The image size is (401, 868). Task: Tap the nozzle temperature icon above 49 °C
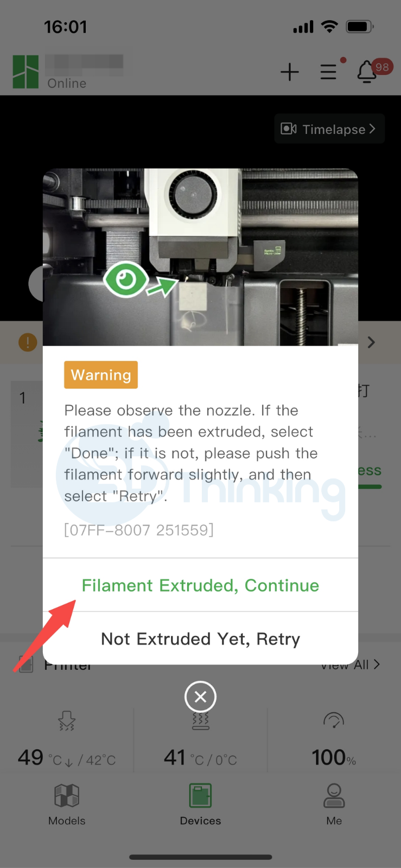pyautogui.click(x=67, y=721)
